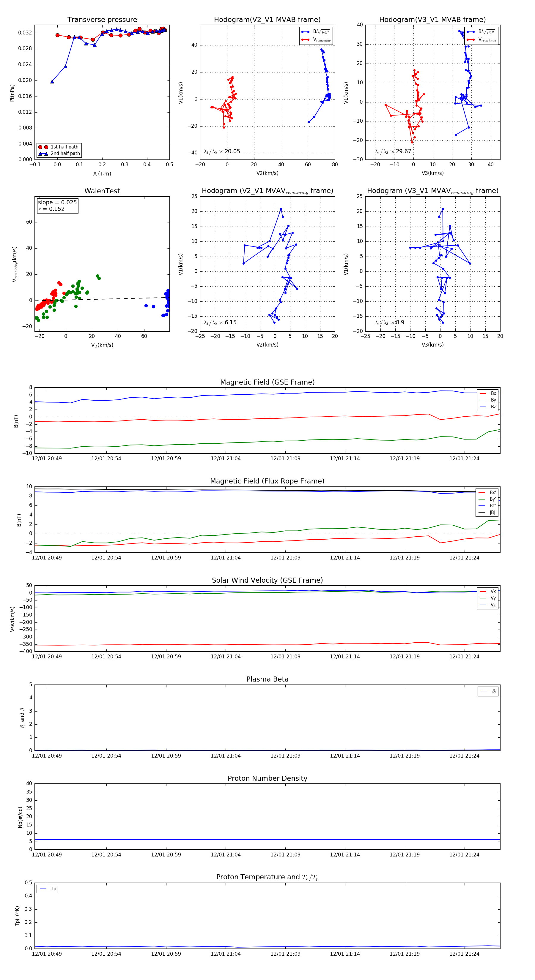Click the "Transverse pressure" plot title
This screenshot has height=980, width=535.
pos(102,20)
